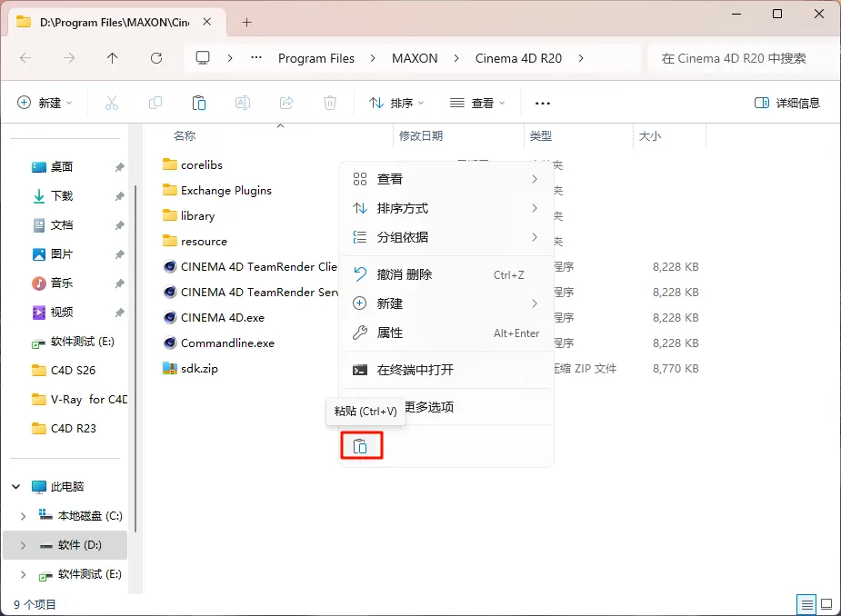The width and height of the screenshot is (841, 616).
Task: Open the 查看 view dropdown in toolbar
Action: pyautogui.click(x=478, y=103)
